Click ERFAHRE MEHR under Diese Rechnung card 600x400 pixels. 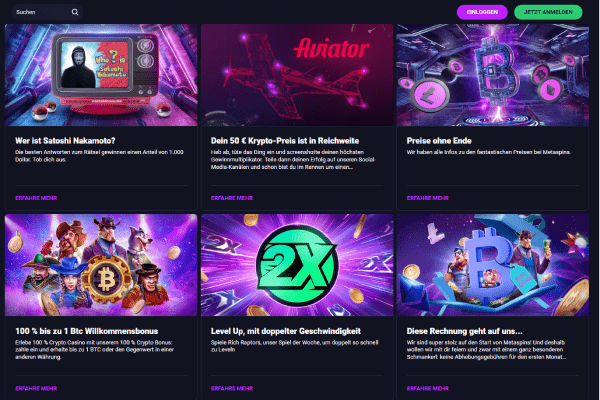[427, 388]
